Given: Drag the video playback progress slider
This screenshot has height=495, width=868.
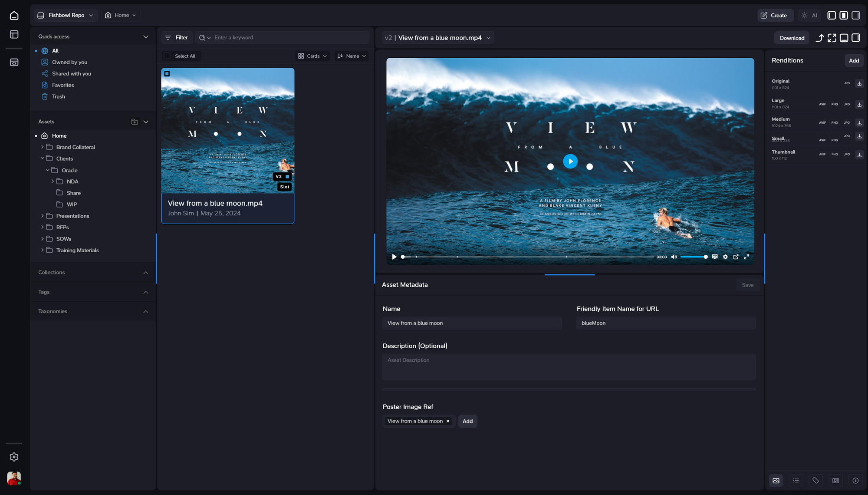Looking at the screenshot, I should (x=403, y=257).
